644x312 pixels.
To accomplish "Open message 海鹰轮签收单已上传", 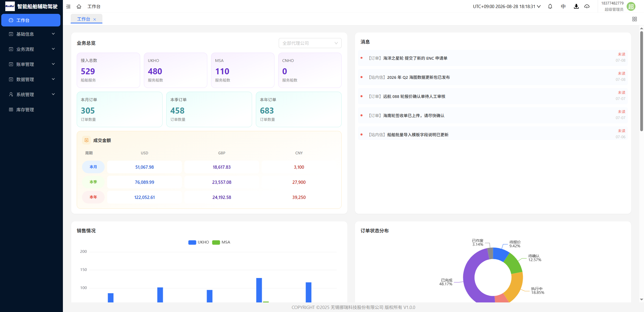I will click(x=493, y=115).
